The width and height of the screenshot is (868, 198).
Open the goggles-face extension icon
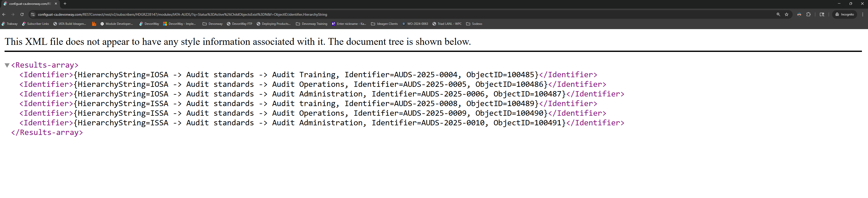tap(799, 14)
